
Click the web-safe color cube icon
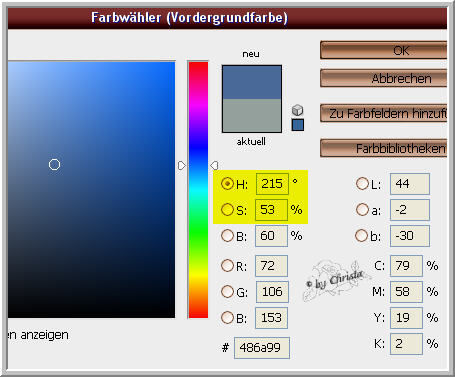[297, 110]
